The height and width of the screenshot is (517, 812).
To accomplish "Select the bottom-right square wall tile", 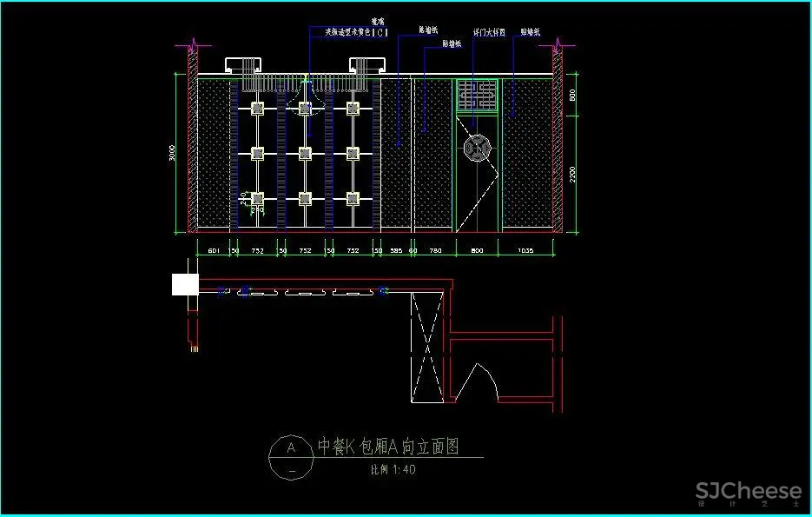I will pos(353,199).
